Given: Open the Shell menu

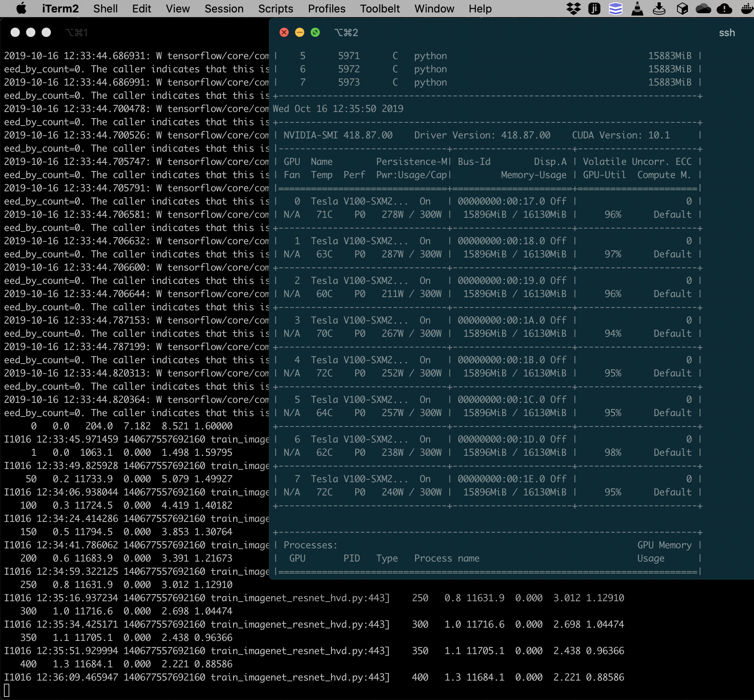Looking at the screenshot, I should point(105,9).
